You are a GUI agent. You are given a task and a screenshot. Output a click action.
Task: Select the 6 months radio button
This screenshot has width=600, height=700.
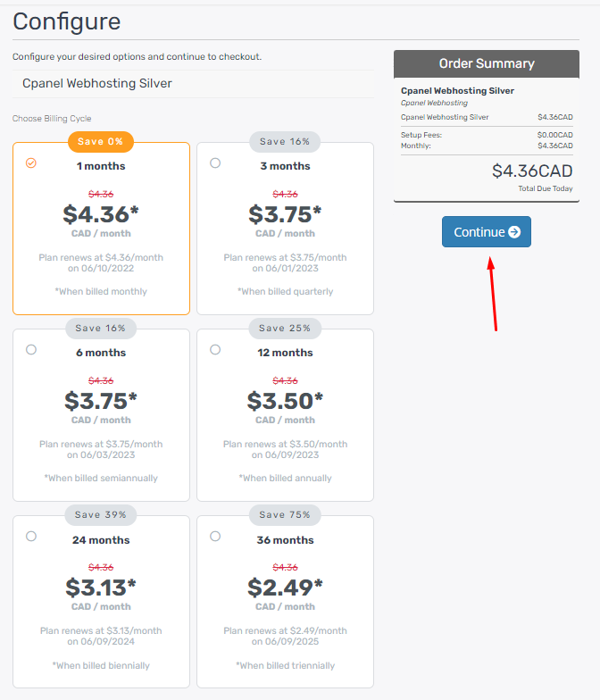30,350
